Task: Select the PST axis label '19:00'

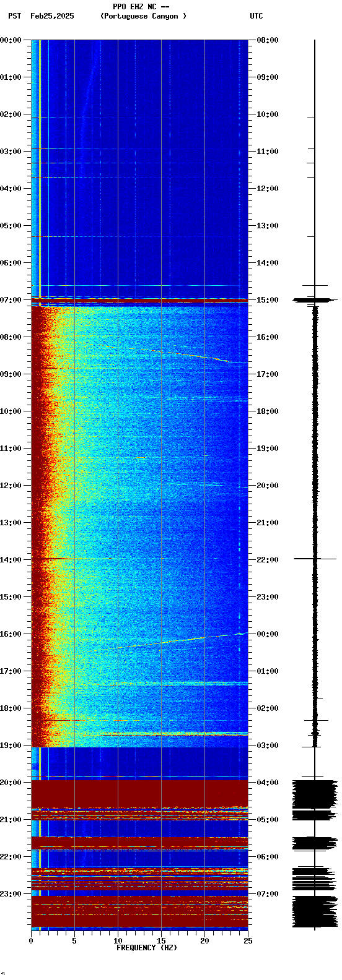Action: [x=11, y=746]
